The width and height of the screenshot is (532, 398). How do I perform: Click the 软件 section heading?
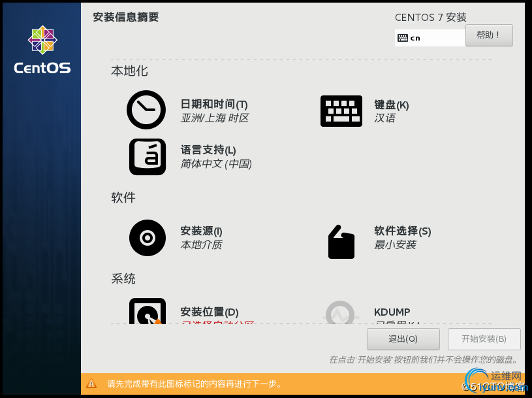(123, 197)
